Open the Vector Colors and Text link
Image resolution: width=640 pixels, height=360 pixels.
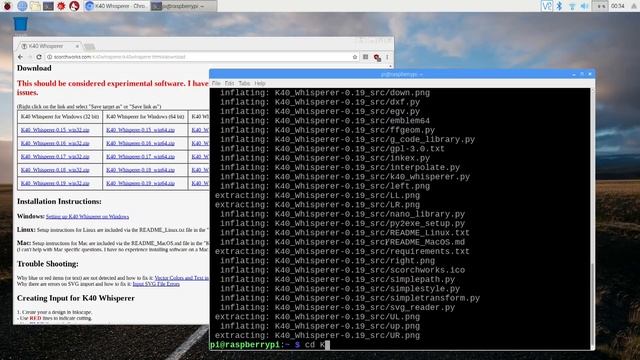pyautogui.click(x=182, y=278)
